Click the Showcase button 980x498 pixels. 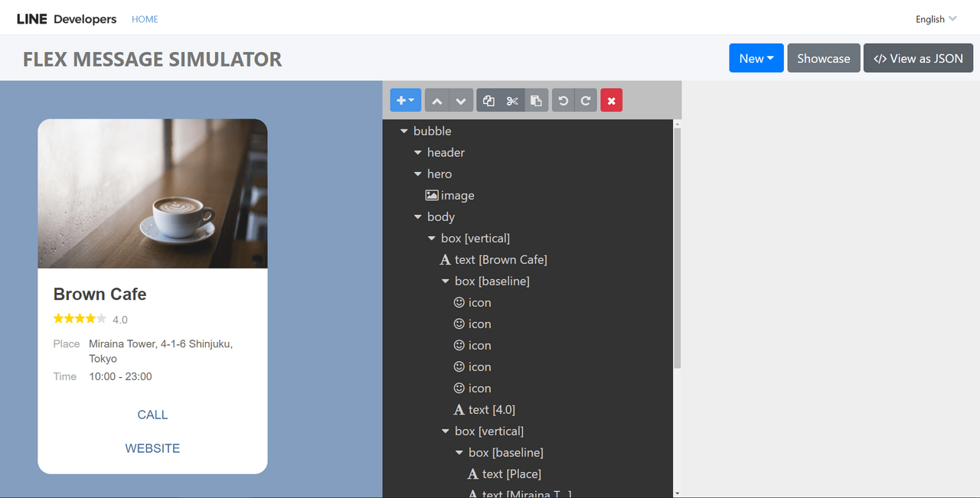coord(824,58)
